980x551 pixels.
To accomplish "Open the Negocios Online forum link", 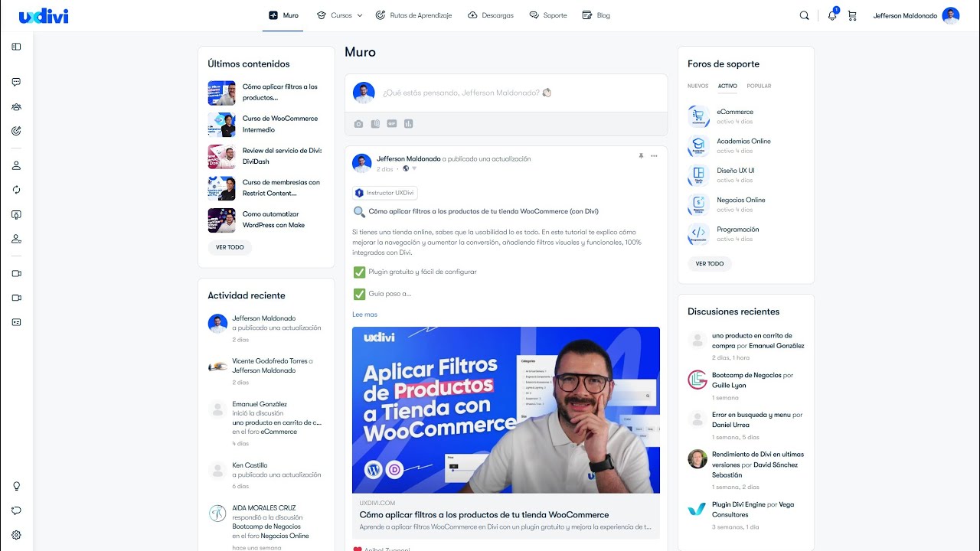I will [x=741, y=200].
